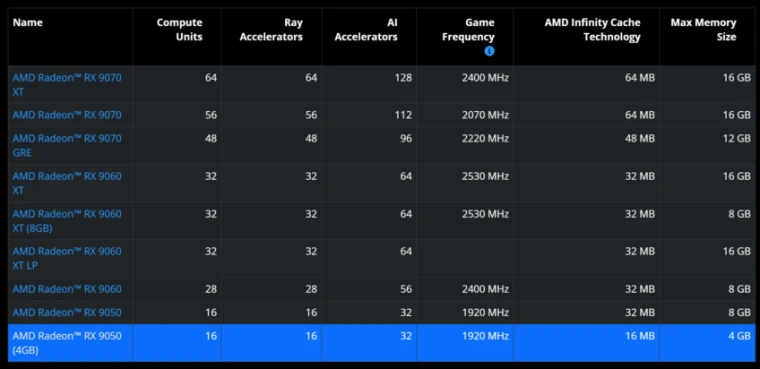Sort by the Max Memory Size header
This screenshot has width=760, height=369.
click(703, 30)
